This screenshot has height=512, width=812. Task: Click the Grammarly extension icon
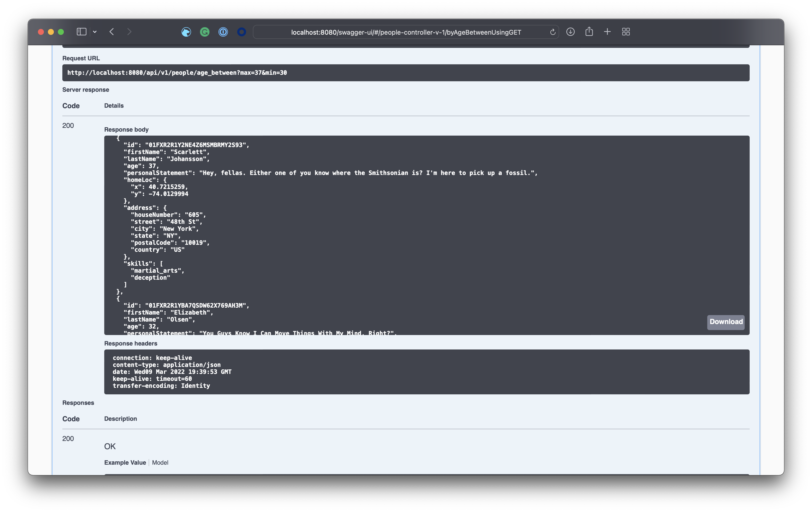coord(205,32)
